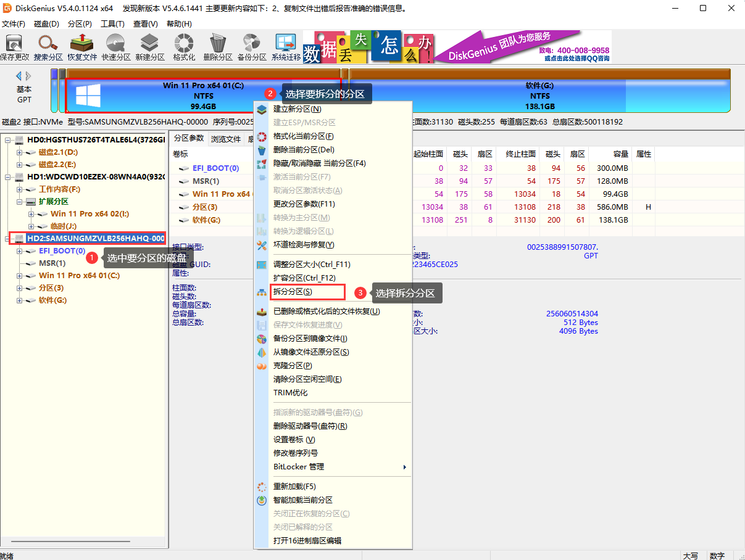Select HD2:SAMSUNG disk in tree

pos(96,239)
